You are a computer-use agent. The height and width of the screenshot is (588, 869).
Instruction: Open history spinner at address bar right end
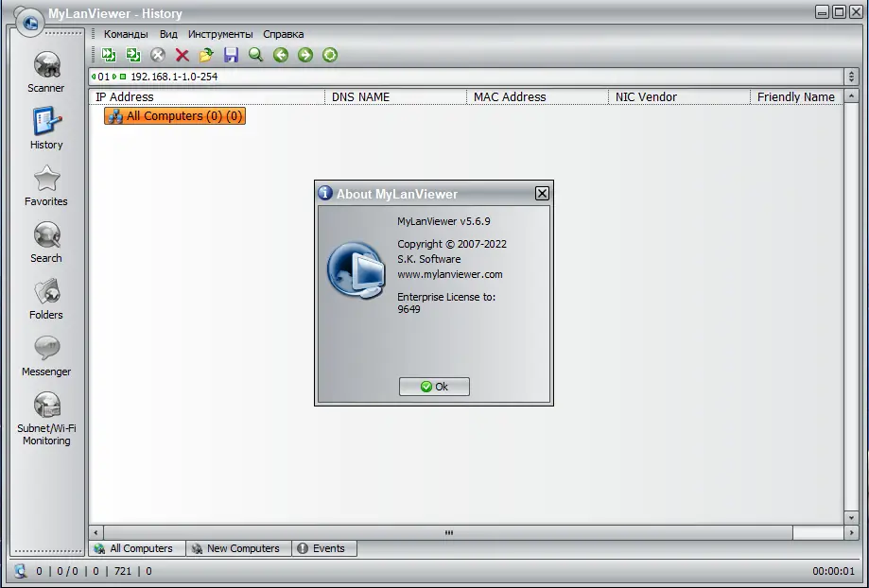851,77
